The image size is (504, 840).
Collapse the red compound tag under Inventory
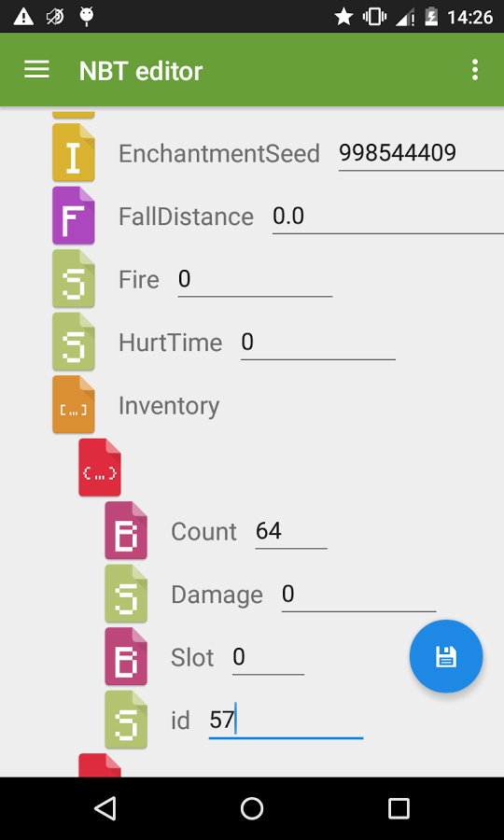100,469
